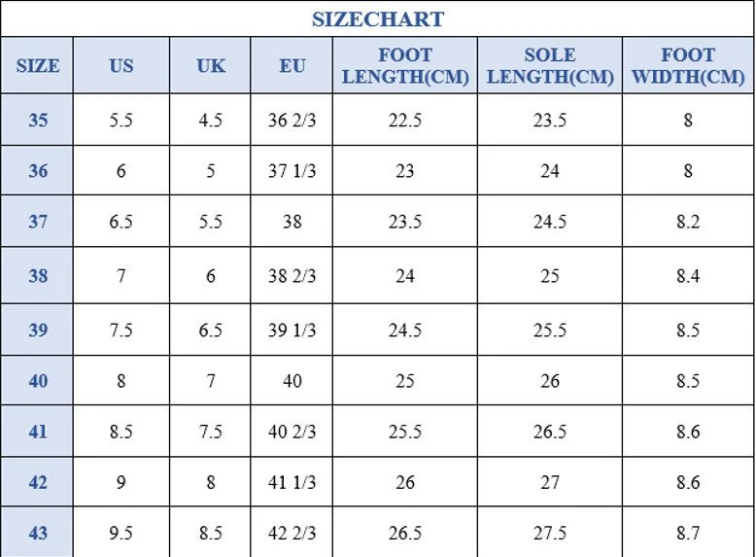Click the size 35 row label

[38, 121]
